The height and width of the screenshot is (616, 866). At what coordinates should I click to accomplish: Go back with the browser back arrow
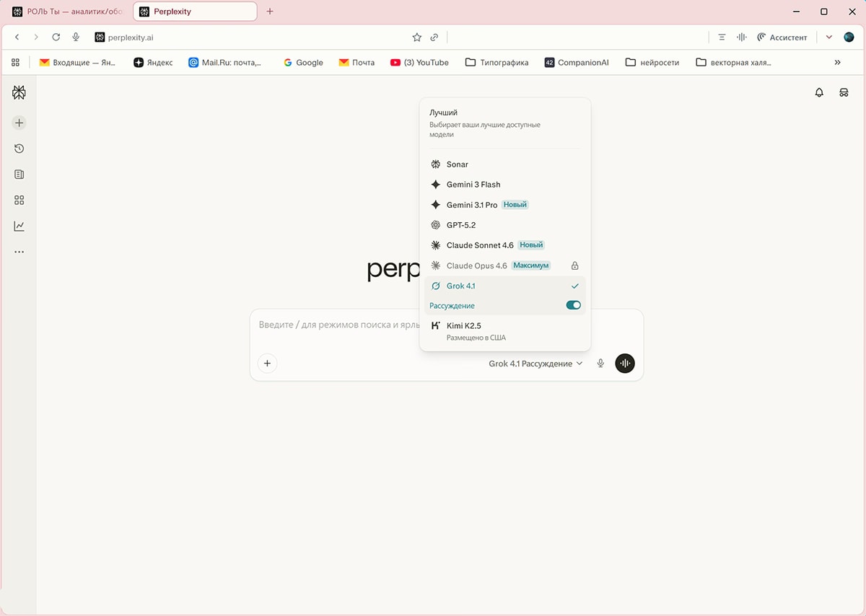point(17,37)
